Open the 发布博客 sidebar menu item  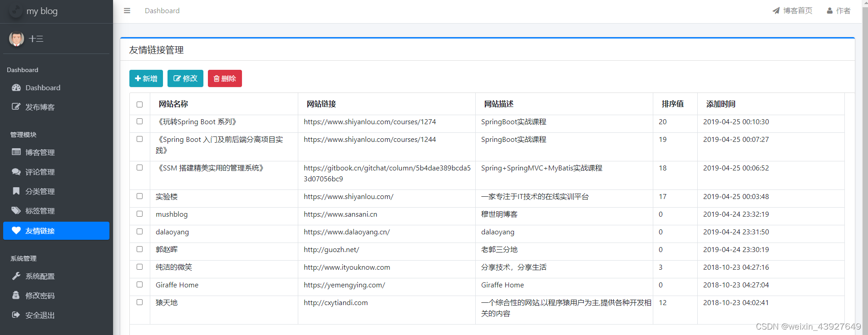point(56,107)
